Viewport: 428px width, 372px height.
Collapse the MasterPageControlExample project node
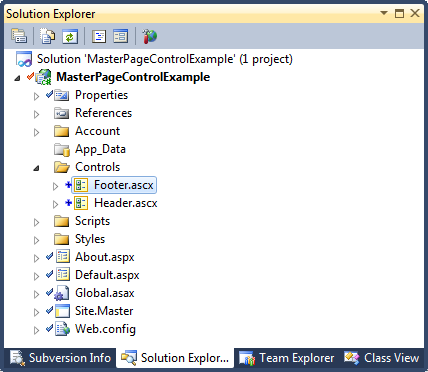click(x=17, y=78)
